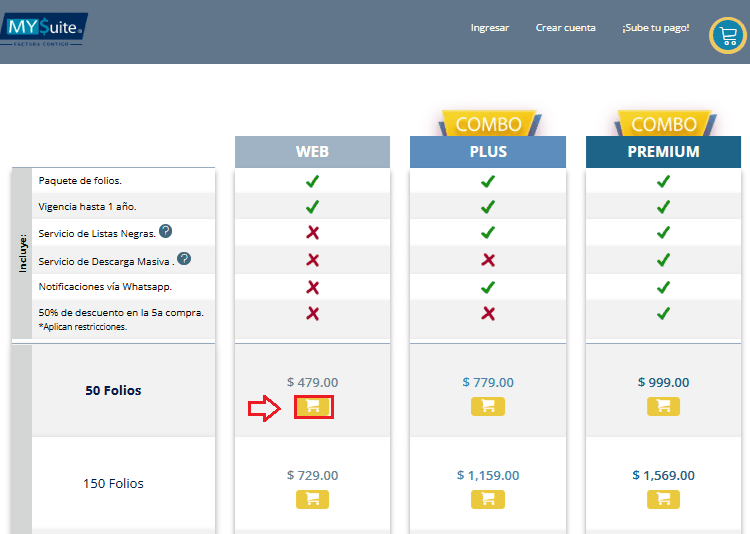Show help for Servicio de Descarga Masiva
The image size is (750, 534).
[x=184, y=259]
